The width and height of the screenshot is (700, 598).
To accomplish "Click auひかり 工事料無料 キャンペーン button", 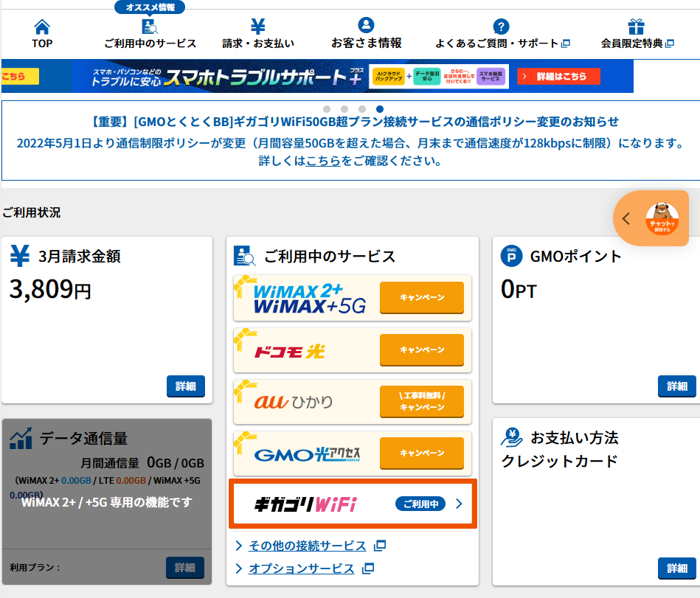I will point(422,401).
